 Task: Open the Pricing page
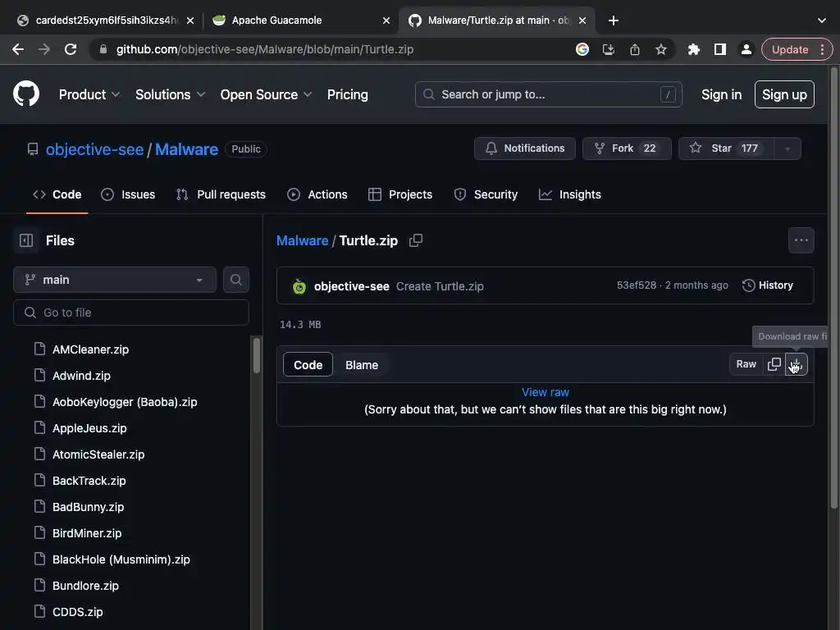[x=348, y=94]
